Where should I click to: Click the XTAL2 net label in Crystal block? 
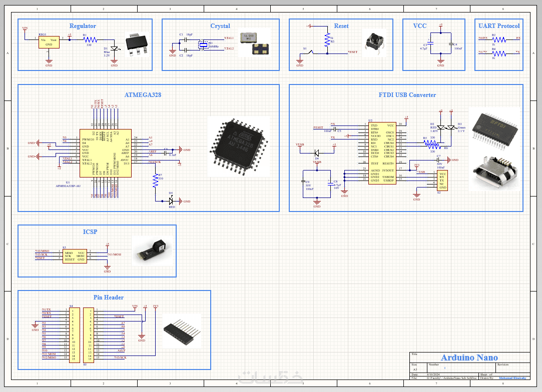click(x=229, y=48)
